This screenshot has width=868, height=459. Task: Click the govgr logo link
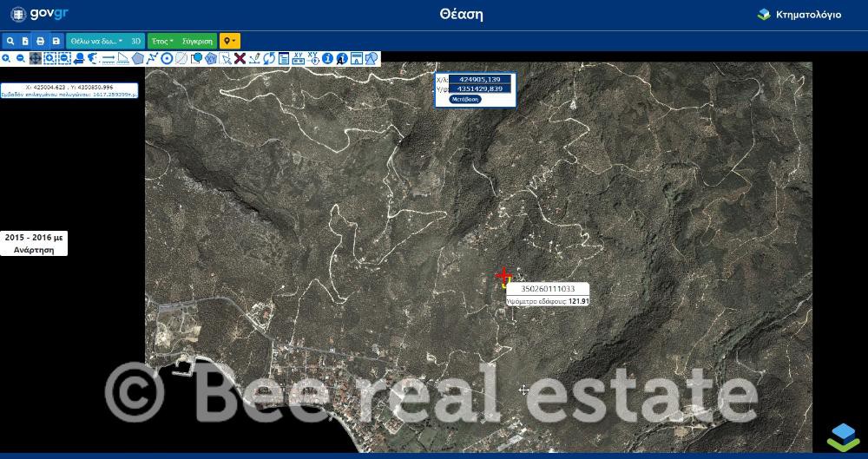pyautogui.click(x=39, y=14)
